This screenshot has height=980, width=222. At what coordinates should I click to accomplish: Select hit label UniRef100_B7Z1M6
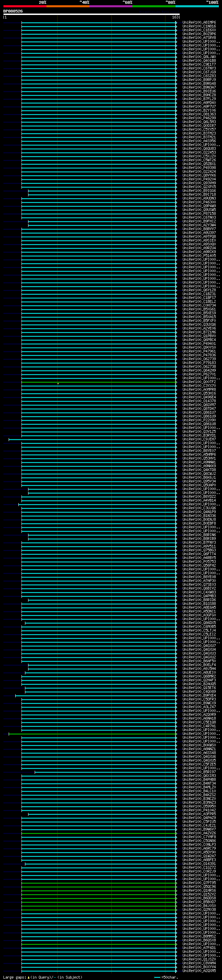pos(199,332)
